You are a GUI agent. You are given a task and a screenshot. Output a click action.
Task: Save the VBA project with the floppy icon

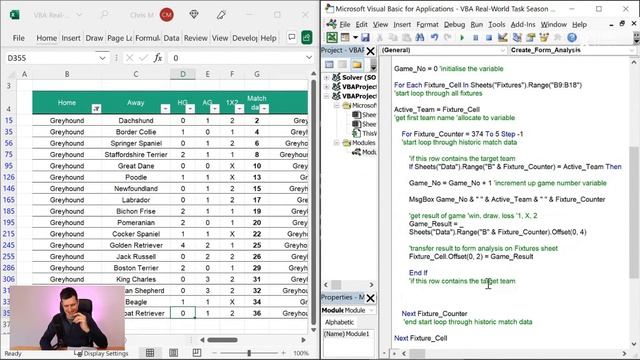pos(365,38)
